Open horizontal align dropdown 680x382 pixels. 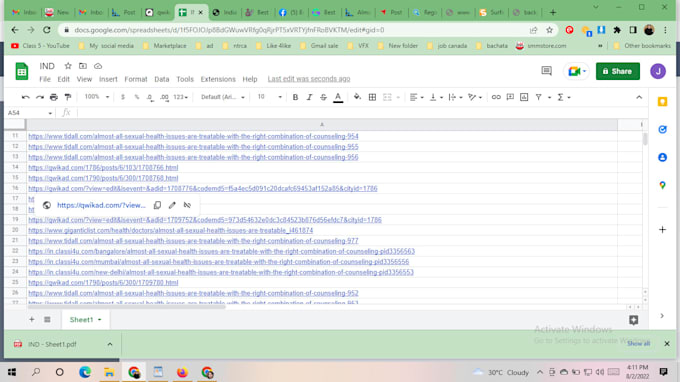click(x=416, y=97)
